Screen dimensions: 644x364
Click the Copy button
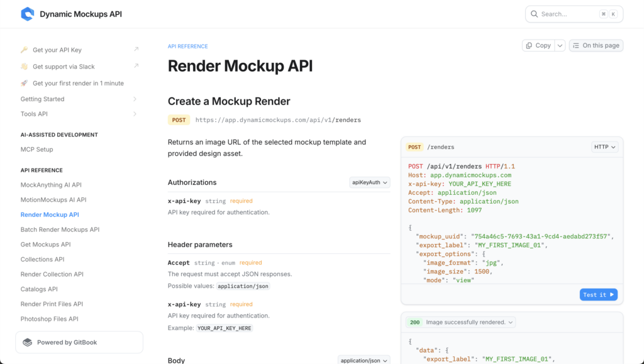(538, 45)
